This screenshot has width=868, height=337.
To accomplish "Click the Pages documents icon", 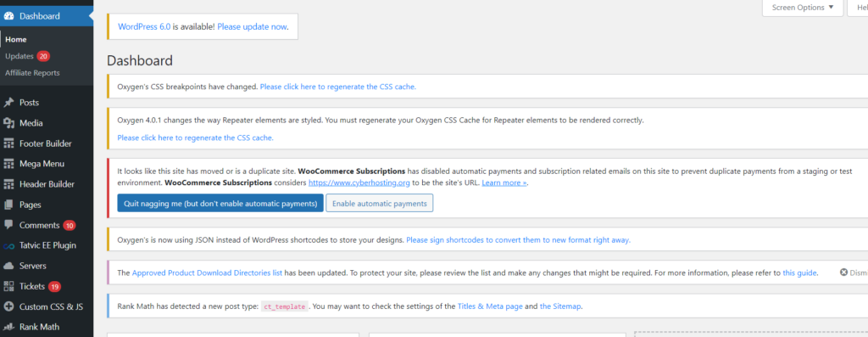I will click(x=8, y=205).
